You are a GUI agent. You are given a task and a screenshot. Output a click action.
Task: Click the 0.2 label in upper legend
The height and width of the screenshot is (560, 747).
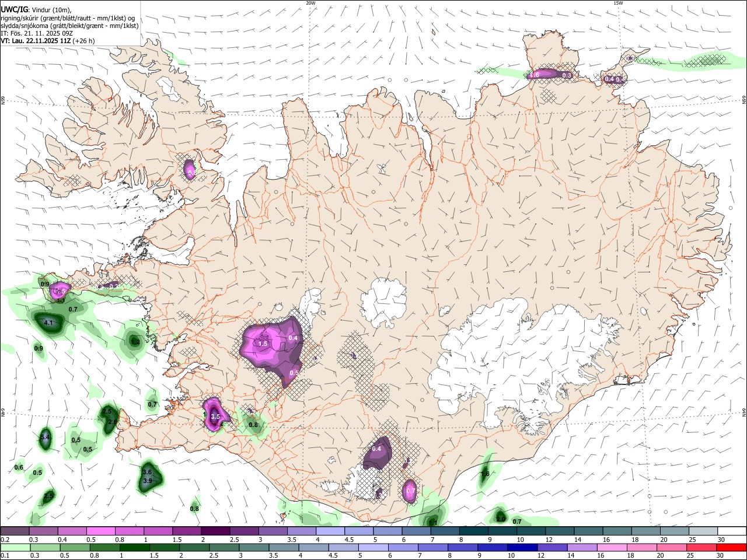coord(5,540)
